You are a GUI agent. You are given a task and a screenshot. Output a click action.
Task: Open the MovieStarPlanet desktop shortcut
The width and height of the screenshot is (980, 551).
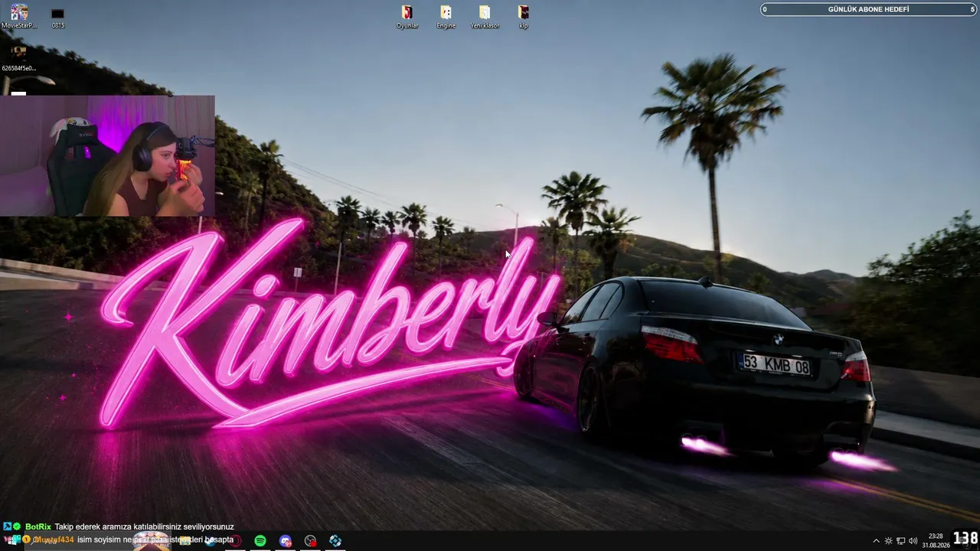[19, 16]
